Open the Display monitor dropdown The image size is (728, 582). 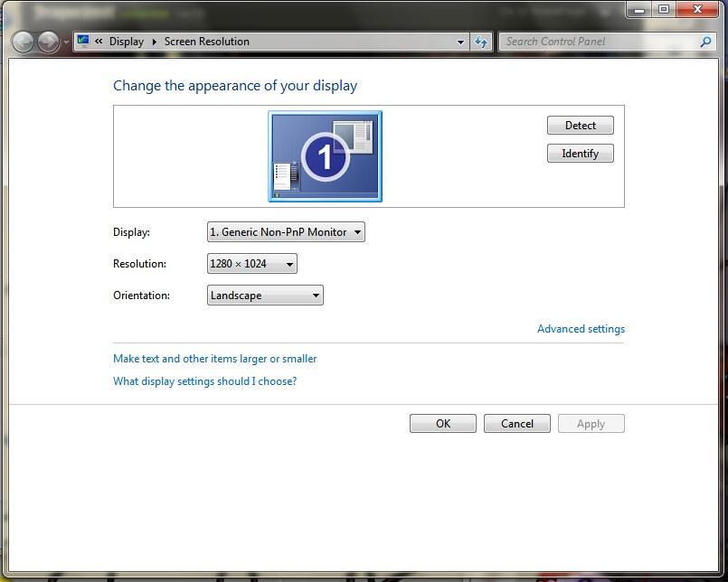(x=286, y=232)
